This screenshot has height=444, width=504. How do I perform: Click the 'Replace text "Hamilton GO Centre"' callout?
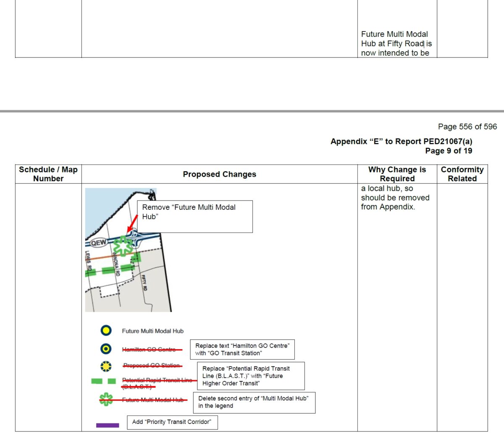tap(242, 350)
